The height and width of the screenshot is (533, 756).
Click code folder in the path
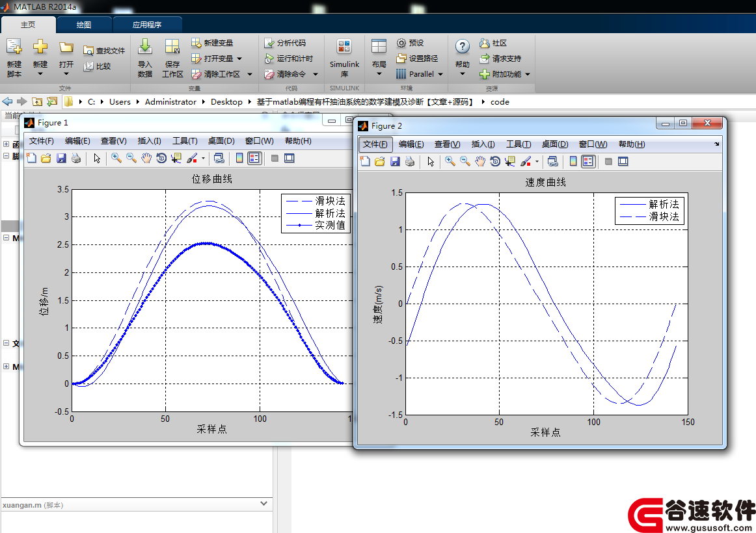[500, 101]
